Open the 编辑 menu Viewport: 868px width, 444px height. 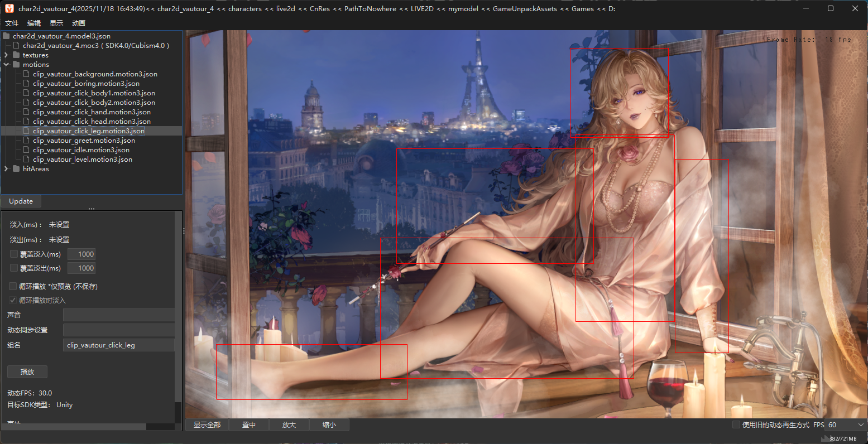pos(34,23)
